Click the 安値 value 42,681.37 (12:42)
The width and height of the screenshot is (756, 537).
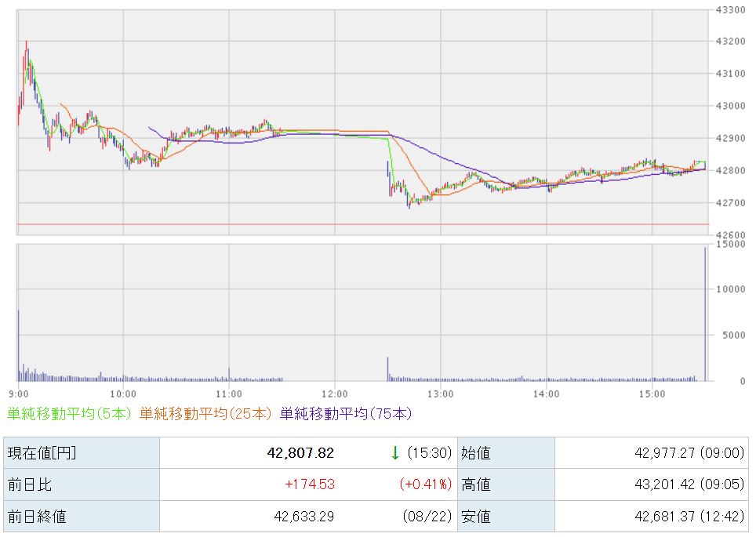click(x=689, y=517)
